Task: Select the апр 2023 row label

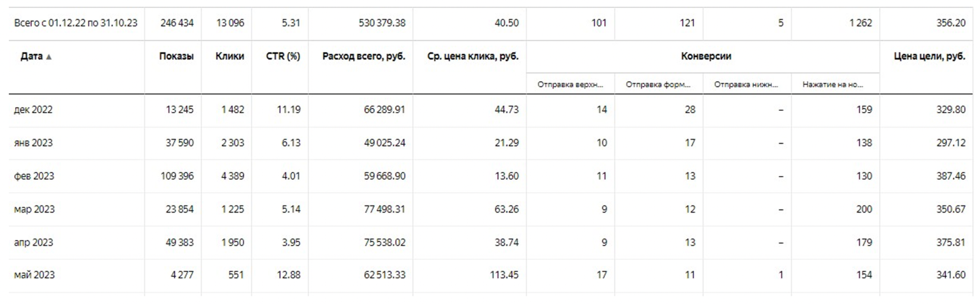Action: [33, 243]
